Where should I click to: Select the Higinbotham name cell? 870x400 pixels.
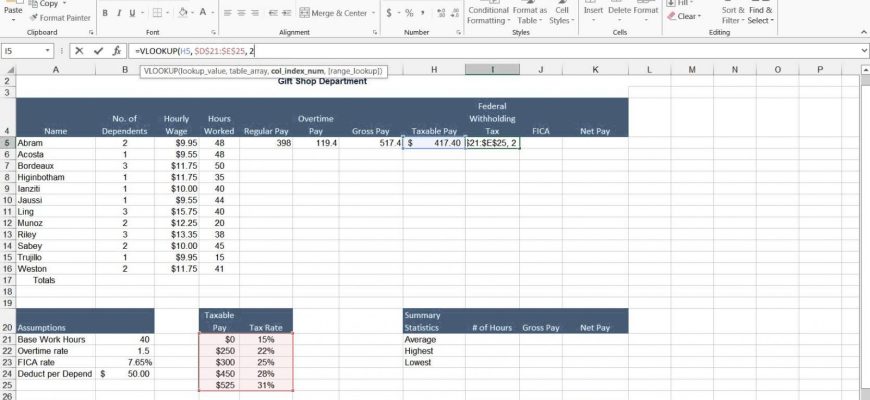click(55, 177)
